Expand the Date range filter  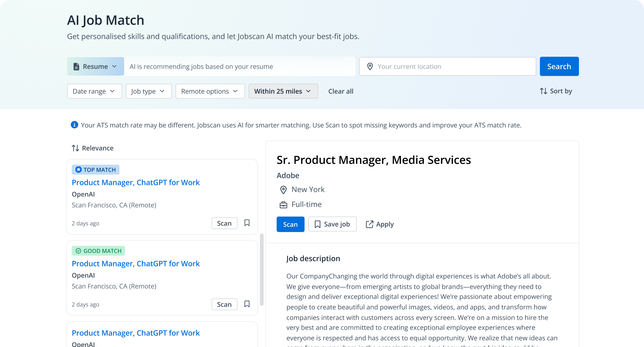[94, 91]
